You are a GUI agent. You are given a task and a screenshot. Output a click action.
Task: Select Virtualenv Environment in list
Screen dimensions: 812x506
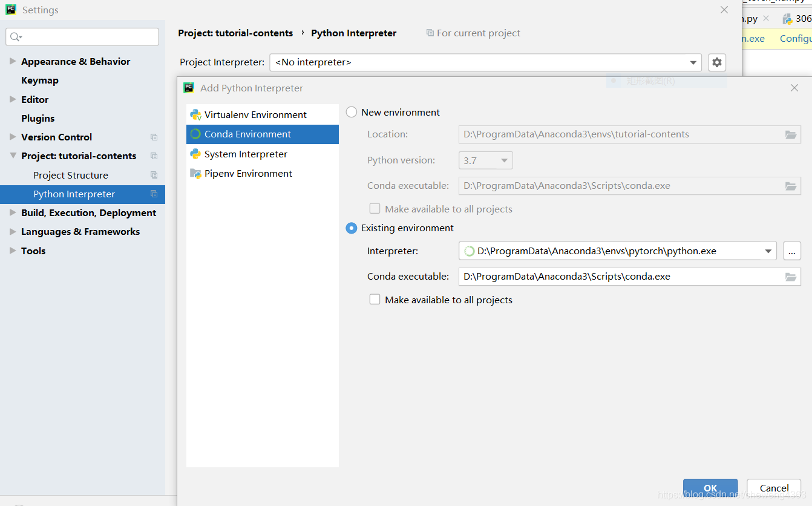(263, 114)
